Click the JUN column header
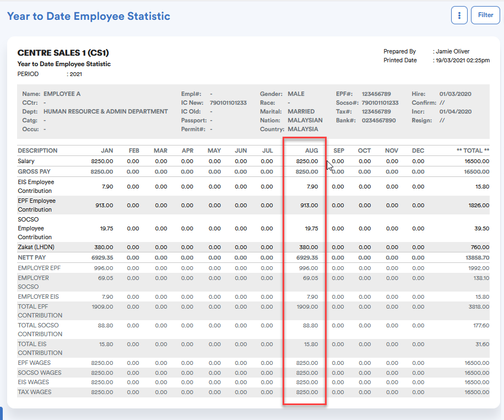Image resolution: width=504 pixels, height=420 pixels. [x=241, y=150]
